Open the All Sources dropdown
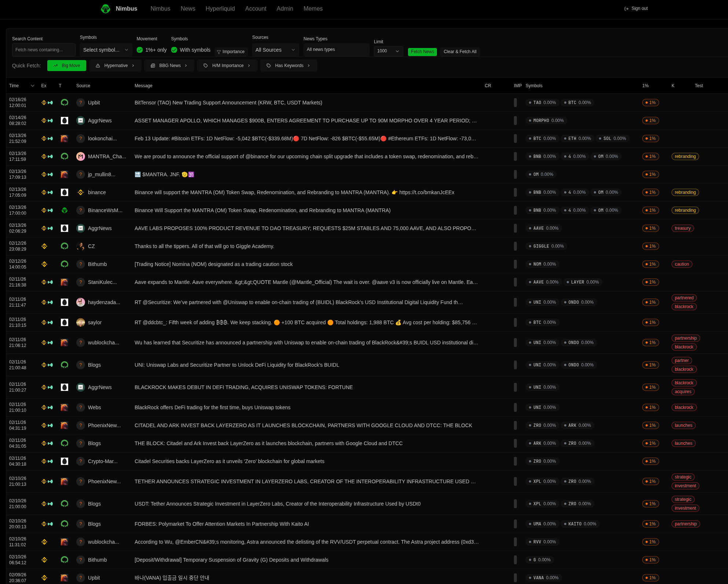The height and width of the screenshot is (584, 728). coord(276,50)
